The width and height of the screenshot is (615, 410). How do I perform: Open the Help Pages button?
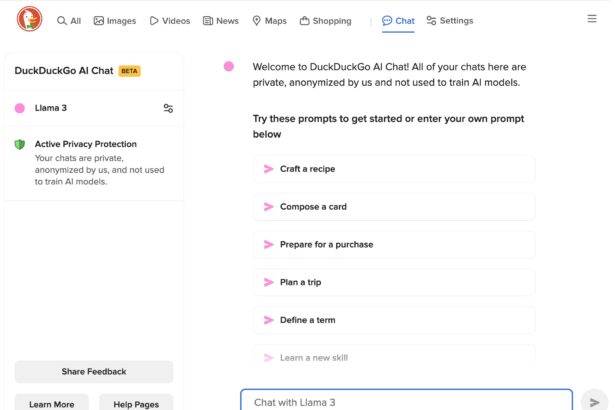click(136, 403)
